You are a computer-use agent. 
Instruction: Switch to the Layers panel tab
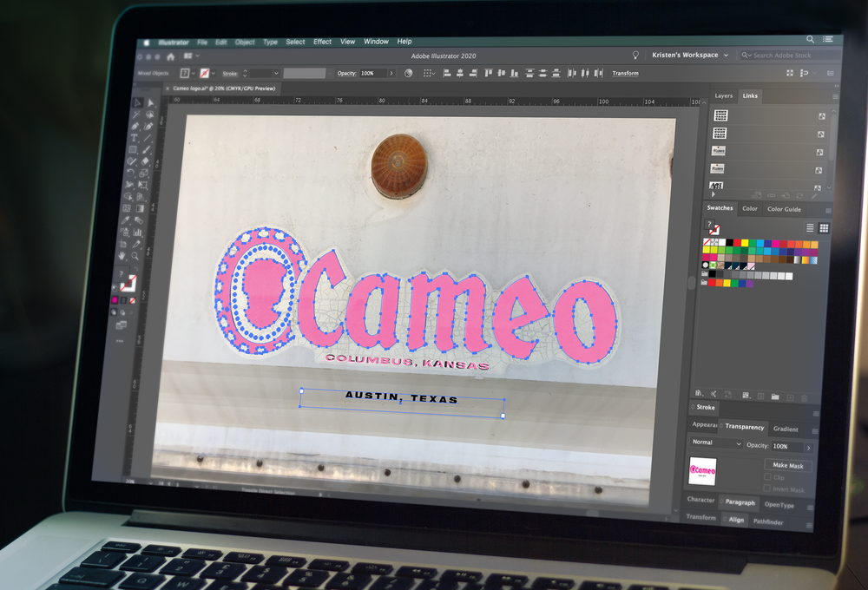click(x=723, y=95)
